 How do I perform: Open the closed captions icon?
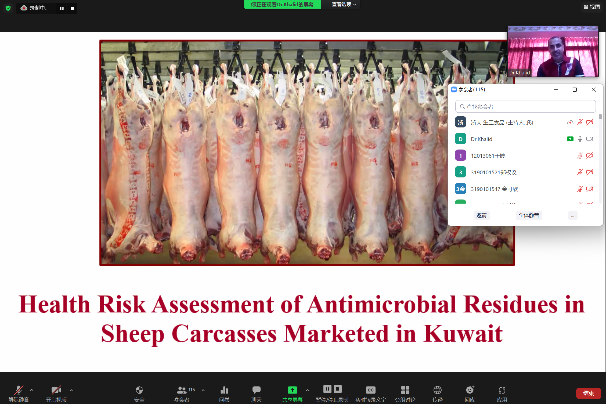(370, 389)
